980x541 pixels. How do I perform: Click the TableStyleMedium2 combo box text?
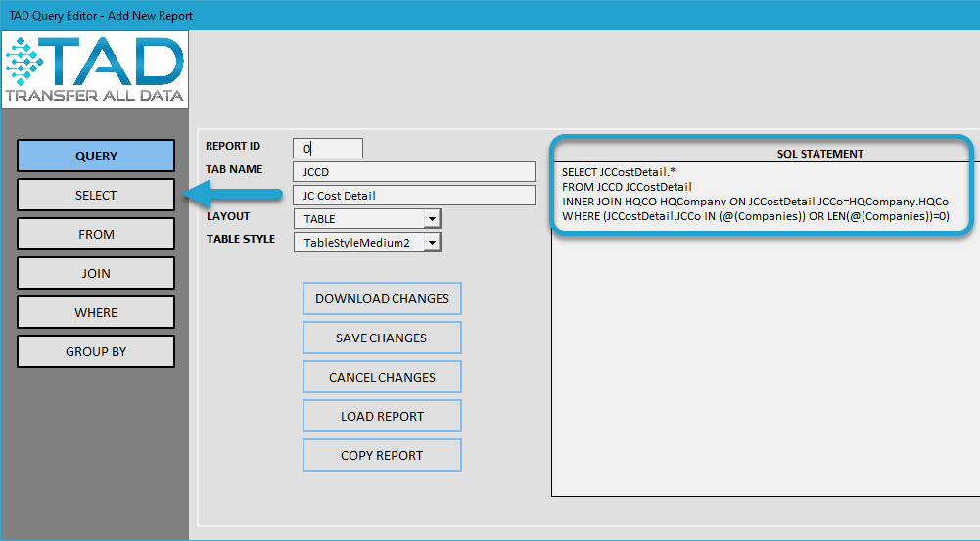click(x=359, y=243)
